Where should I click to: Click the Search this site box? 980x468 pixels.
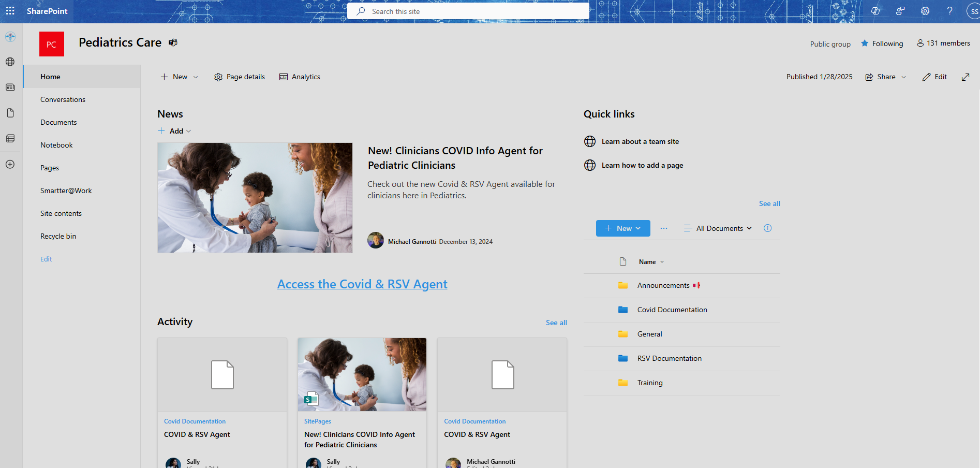(468, 11)
